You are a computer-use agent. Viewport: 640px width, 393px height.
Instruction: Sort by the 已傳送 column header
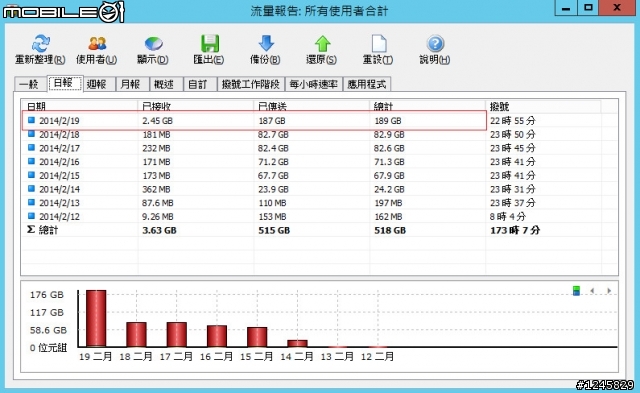[x=311, y=106]
